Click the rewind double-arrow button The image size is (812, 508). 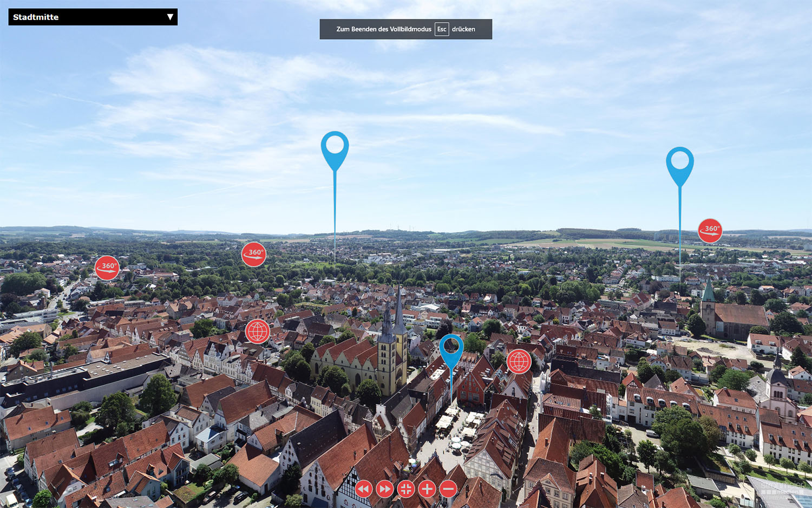tap(364, 489)
